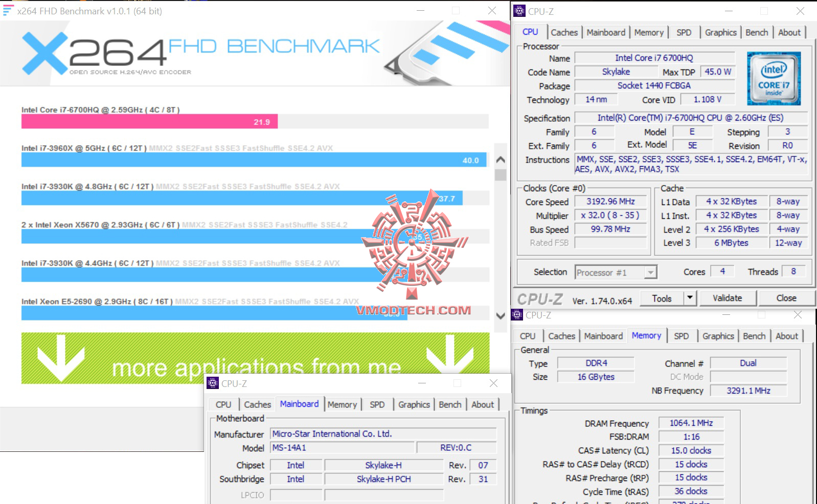Click the Intel Core i7 inside logo

coord(774,78)
